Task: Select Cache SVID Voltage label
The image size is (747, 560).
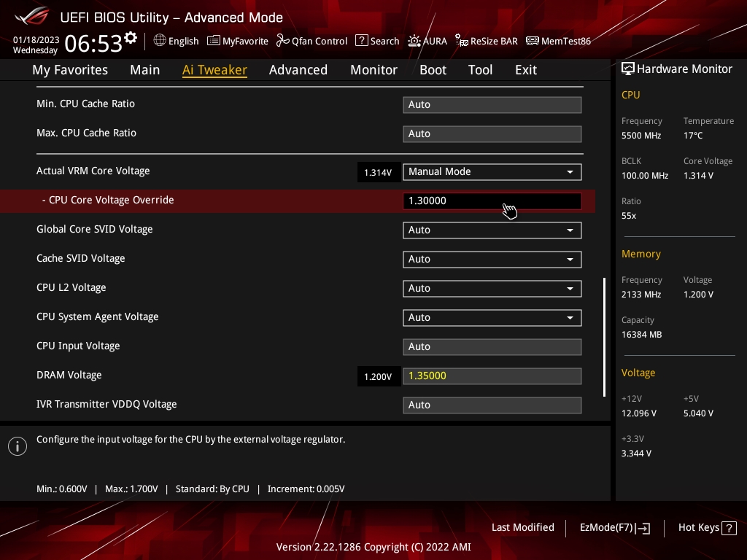Action: coord(80,258)
